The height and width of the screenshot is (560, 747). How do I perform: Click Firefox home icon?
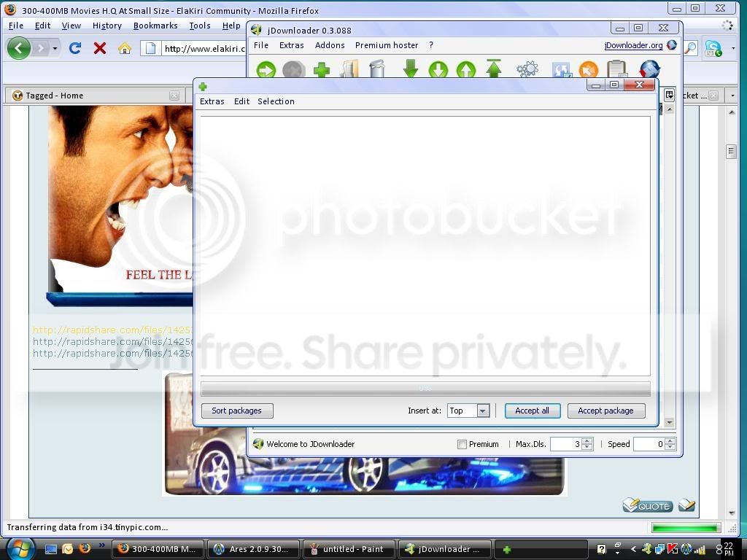[x=124, y=48]
